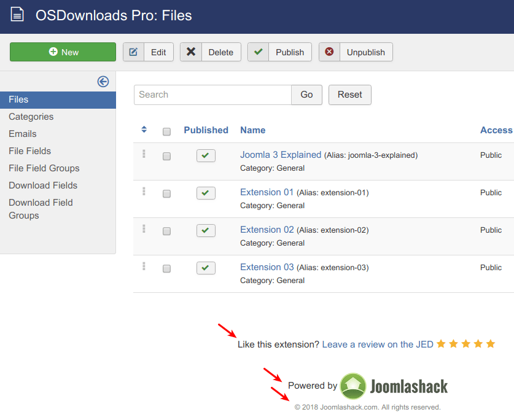Image resolution: width=514 pixels, height=420 pixels.
Task: Sort by ordering using the up-down arrows icon
Action: coord(144,130)
